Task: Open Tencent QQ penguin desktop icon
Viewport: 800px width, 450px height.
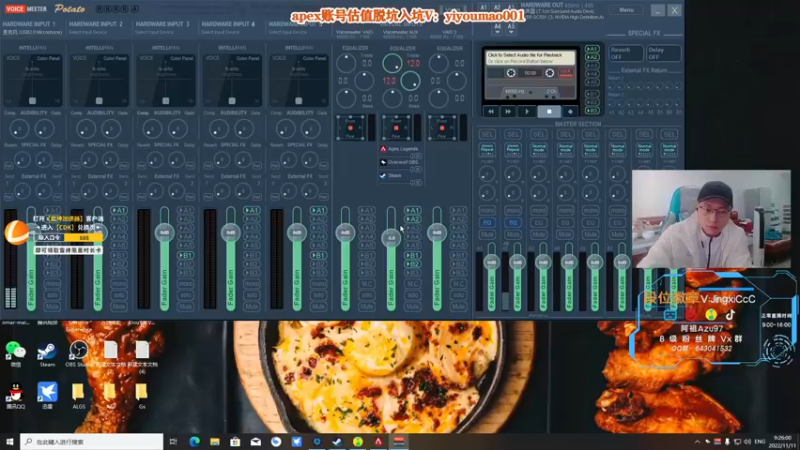Action: (15, 396)
